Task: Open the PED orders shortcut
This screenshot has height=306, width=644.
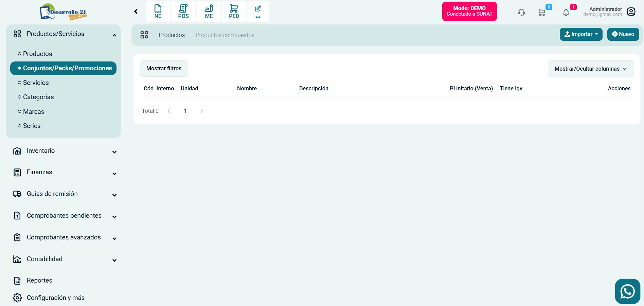Action: click(234, 12)
